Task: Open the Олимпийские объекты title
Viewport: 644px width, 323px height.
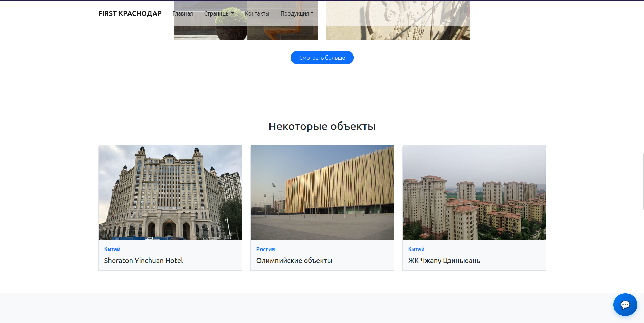Action: [294, 261]
